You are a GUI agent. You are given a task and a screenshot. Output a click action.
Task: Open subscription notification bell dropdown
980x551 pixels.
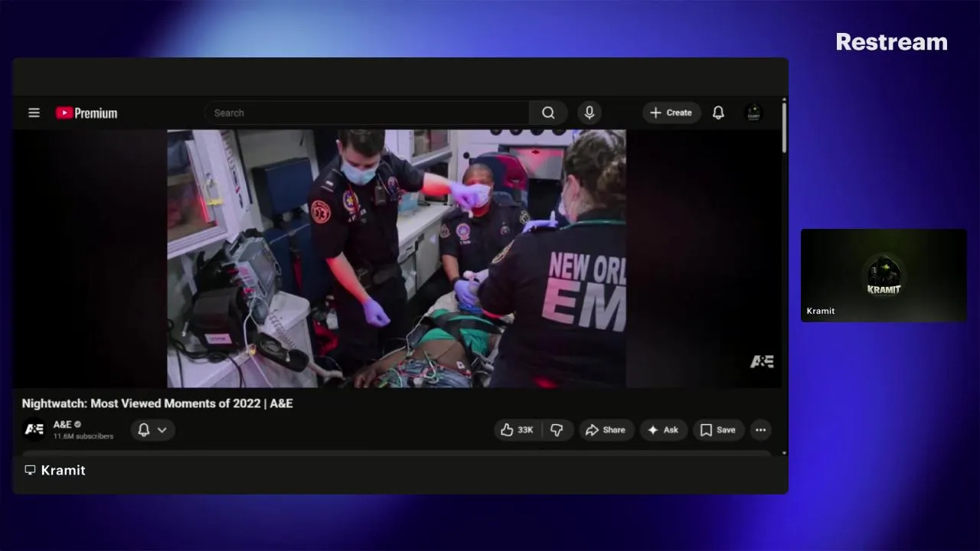pyautogui.click(x=152, y=430)
